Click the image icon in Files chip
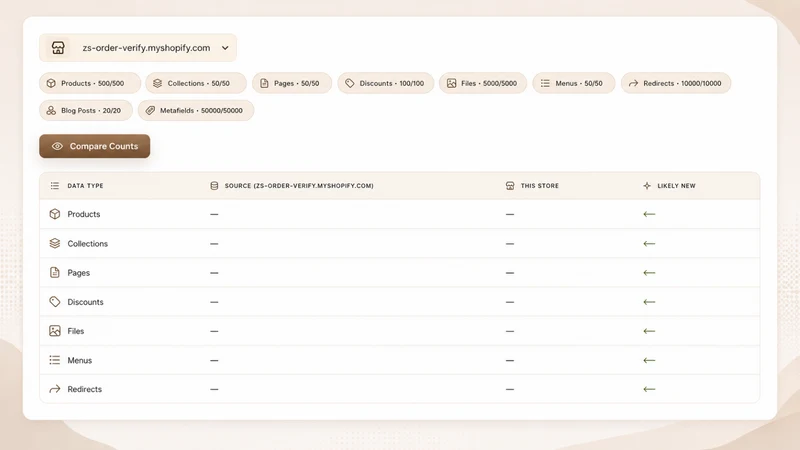800x450 pixels. click(452, 83)
